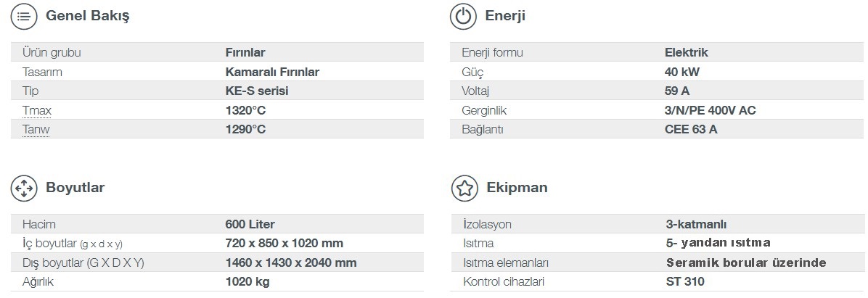Image resolution: width=868 pixels, height=298 pixels.
Task: Click the Ekipman star icon
Action: 464,188
